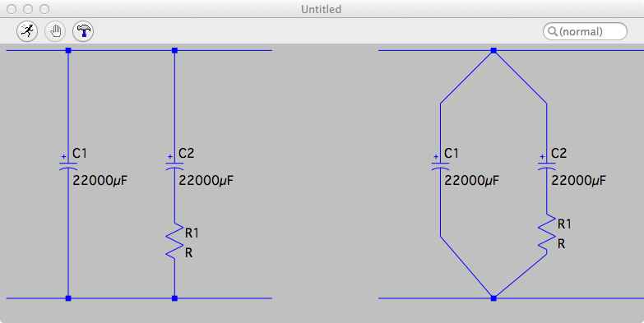Click the "C1" label in the hexagonal circuit
The height and width of the screenshot is (323, 644).
(452, 154)
